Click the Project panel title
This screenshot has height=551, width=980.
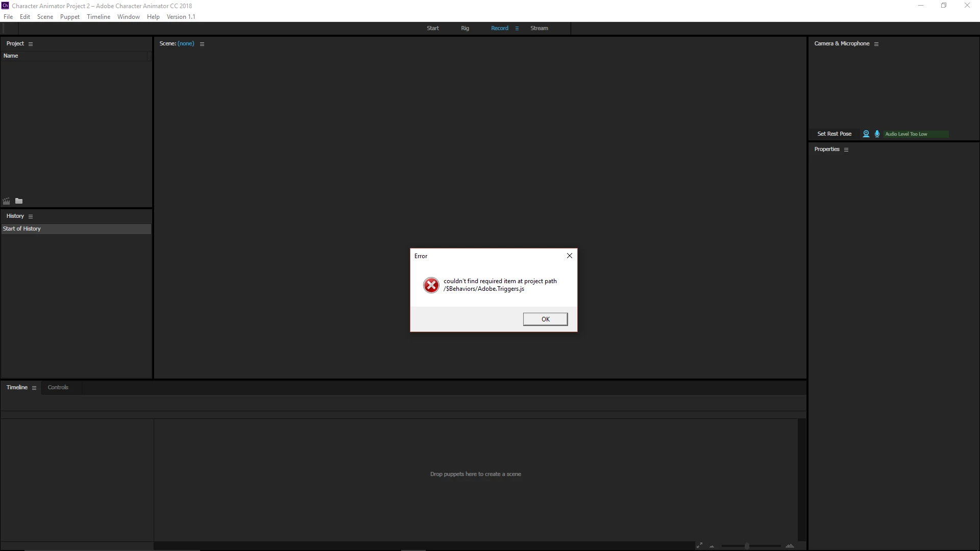pos(15,43)
